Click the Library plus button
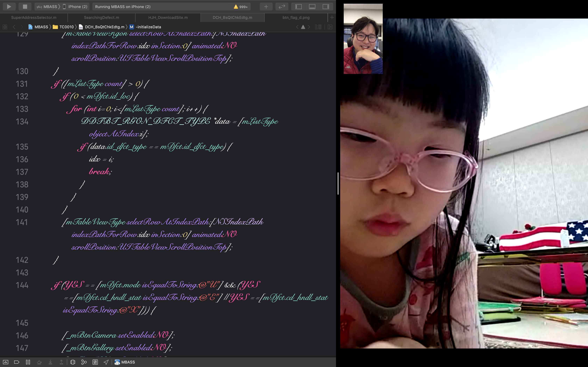The height and width of the screenshot is (367, 588). click(266, 7)
